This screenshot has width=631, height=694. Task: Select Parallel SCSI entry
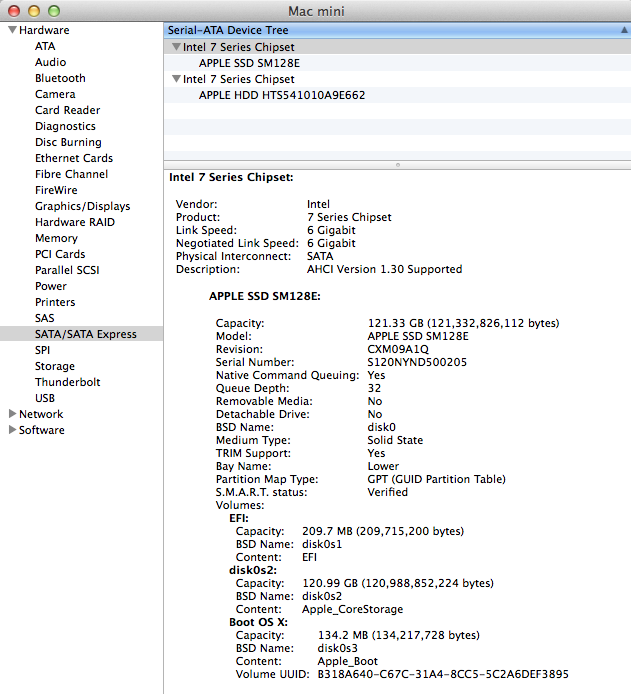67,270
